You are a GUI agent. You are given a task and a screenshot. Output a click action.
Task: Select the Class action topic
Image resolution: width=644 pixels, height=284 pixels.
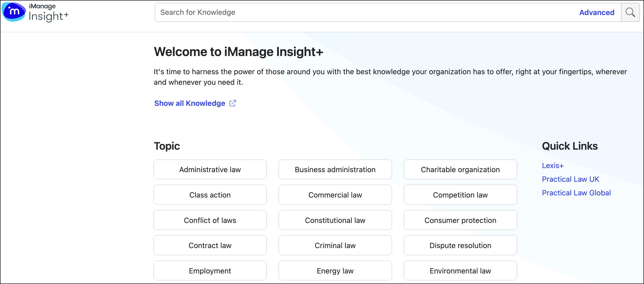pos(210,195)
